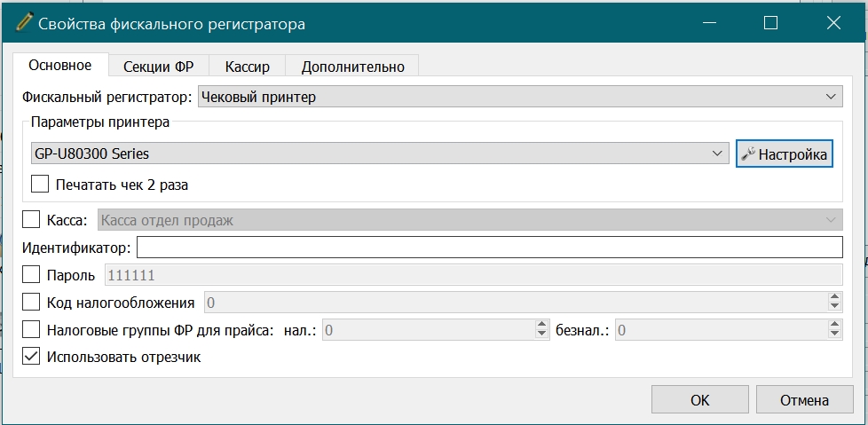Open the Настройка printer settings button

[785, 153]
